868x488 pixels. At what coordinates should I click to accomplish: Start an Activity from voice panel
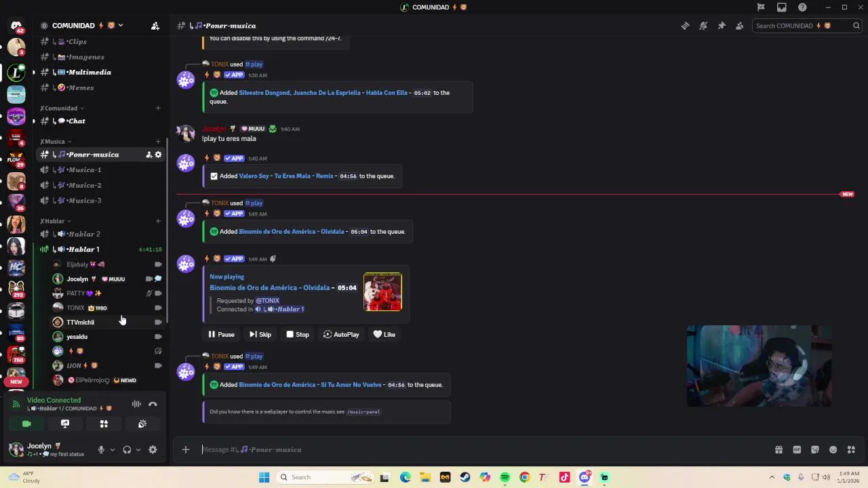point(104,424)
